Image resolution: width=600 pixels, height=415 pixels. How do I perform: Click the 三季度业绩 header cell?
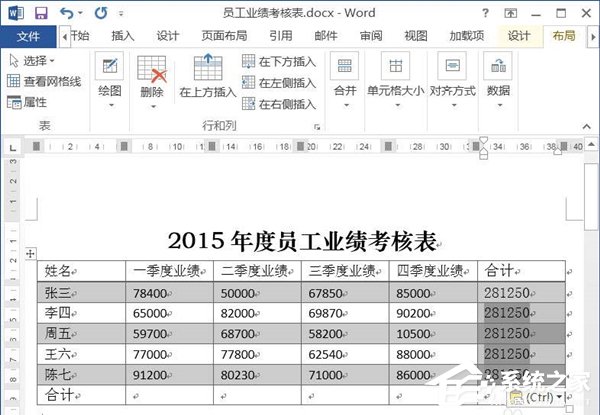tap(345, 271)
